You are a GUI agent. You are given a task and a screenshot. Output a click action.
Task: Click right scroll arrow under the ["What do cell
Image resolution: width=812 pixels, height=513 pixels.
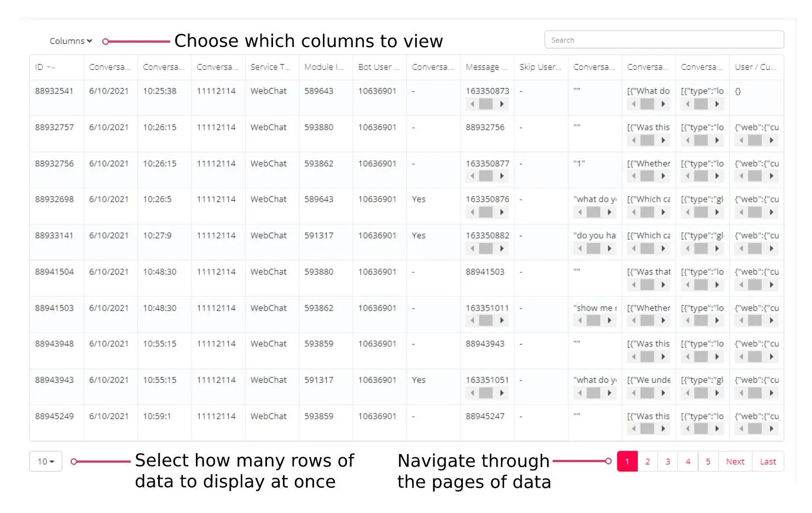663,104
